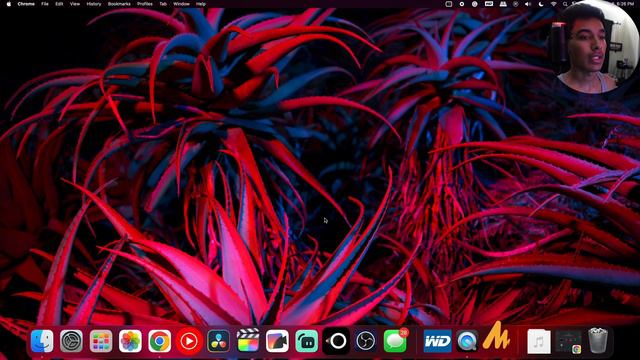Open the Window menu
This screenshot has height=360, width=640.
pyautogui.click(x=181, y=4)
